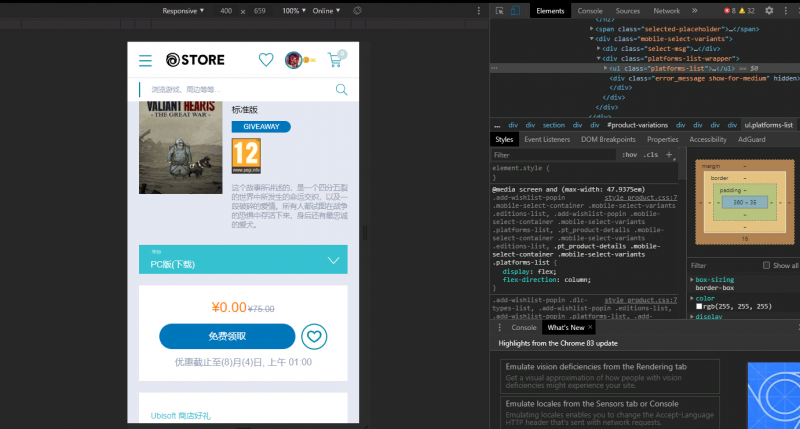Open the Responsive device dropdown
This screenshot has width=800, height=429.
click(x=183, y=11)
